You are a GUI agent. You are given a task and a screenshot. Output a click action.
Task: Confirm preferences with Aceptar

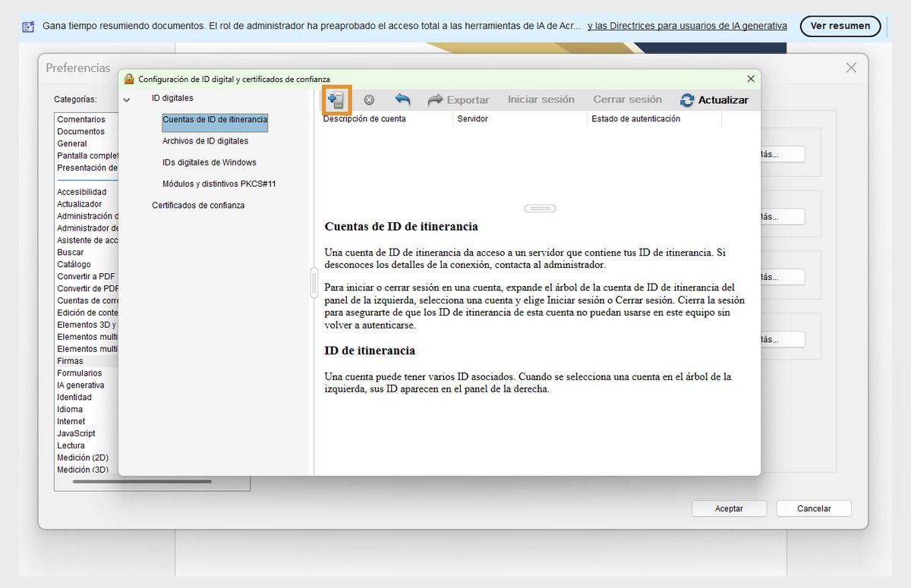pos(728,508)
